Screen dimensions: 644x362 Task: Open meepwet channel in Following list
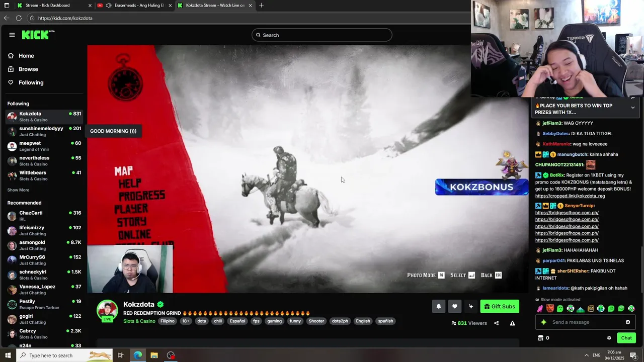[x=44, y=146]
